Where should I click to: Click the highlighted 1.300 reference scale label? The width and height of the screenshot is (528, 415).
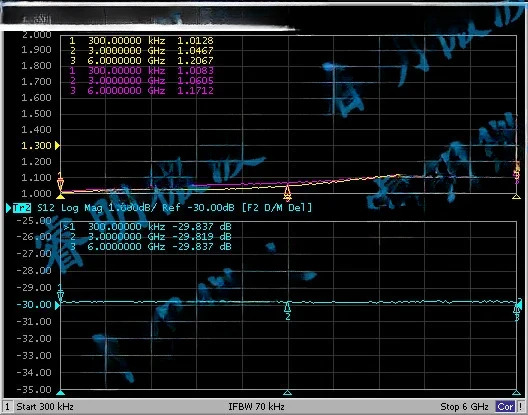tap(36, 146)
